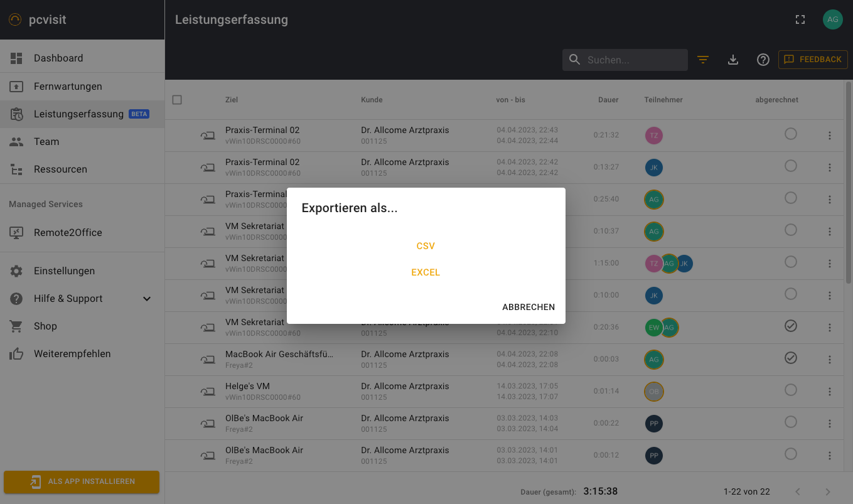Click the FEEDBACK button

tap(813, 60)
